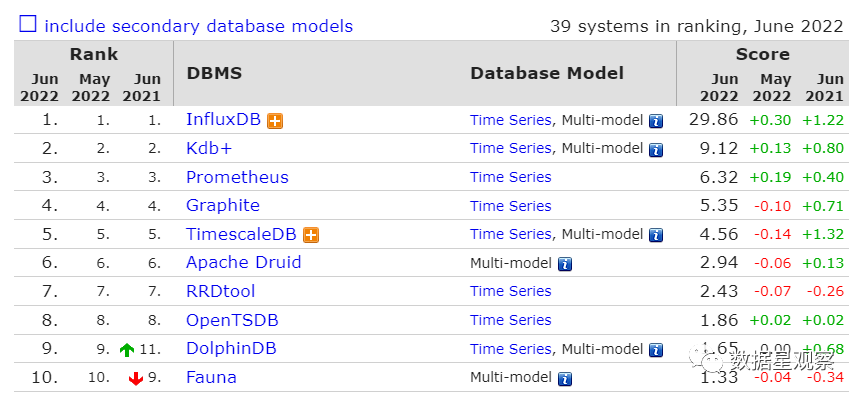The width and height of the screenshot is (862, 398).
Task: Open the InfluxDB link
Action: point(223,119)
